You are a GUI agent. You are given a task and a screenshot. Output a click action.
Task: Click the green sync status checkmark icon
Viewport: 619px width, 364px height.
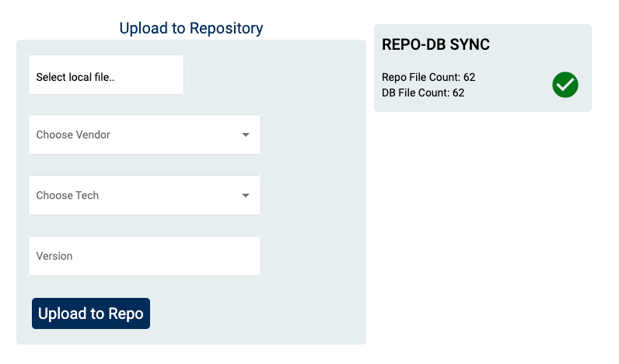tap(565, 85)
